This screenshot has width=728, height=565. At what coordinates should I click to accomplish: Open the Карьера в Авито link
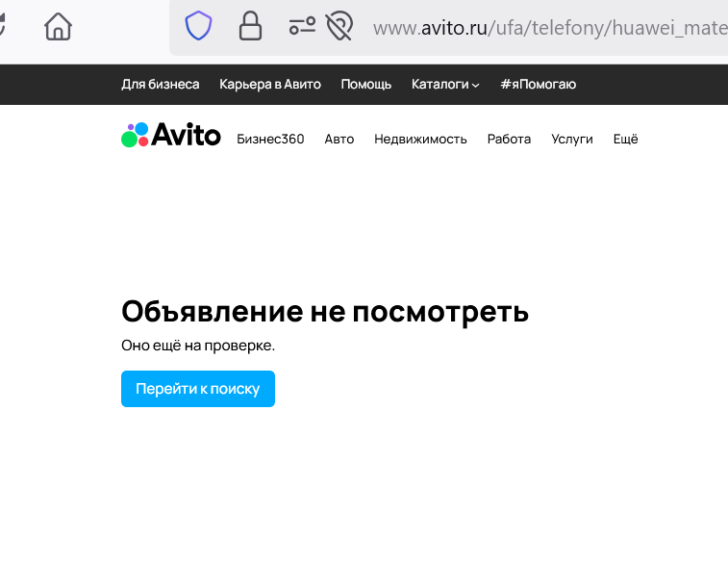[270, 84]
